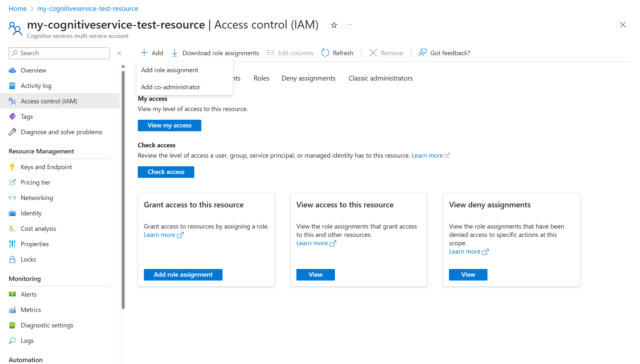Click the Access control (IAM) people icon
The width and height of the screenshot is (640, 364).
(12, 101)
